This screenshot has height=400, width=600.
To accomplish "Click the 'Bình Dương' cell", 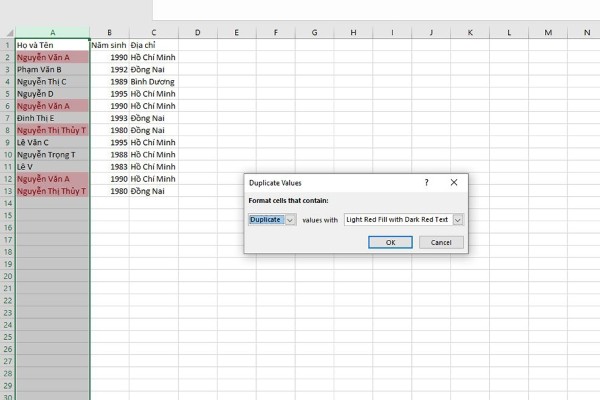I will point(153,81).
